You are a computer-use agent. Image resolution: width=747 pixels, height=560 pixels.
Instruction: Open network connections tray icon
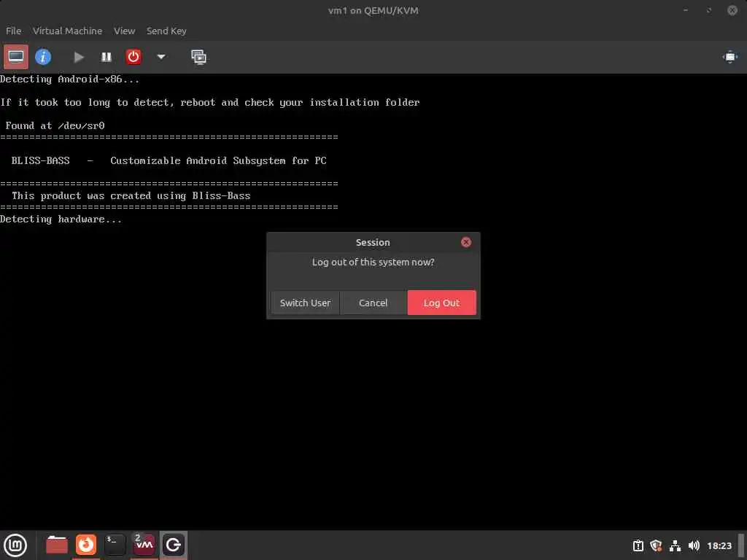click(675, 545)
